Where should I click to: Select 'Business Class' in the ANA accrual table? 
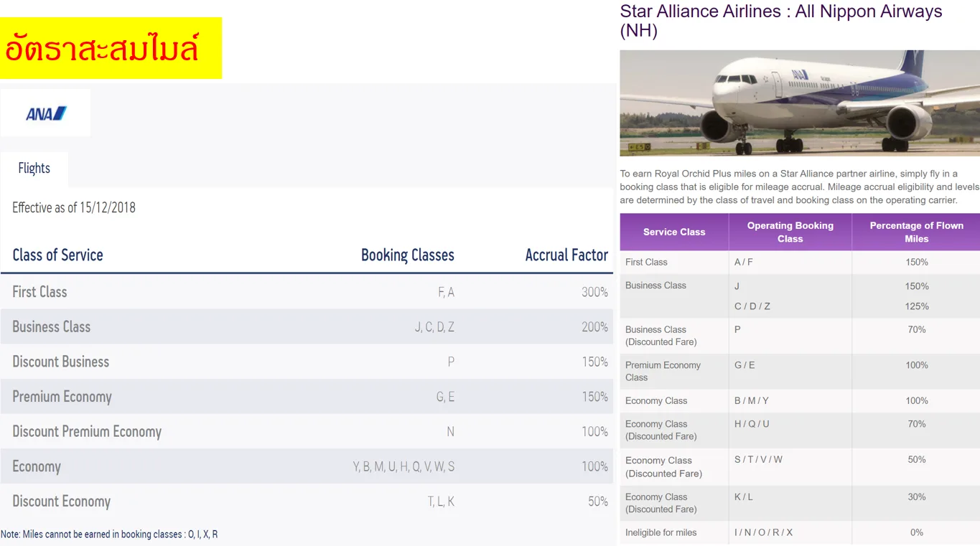pyautogui.click(x=52, y=326)
